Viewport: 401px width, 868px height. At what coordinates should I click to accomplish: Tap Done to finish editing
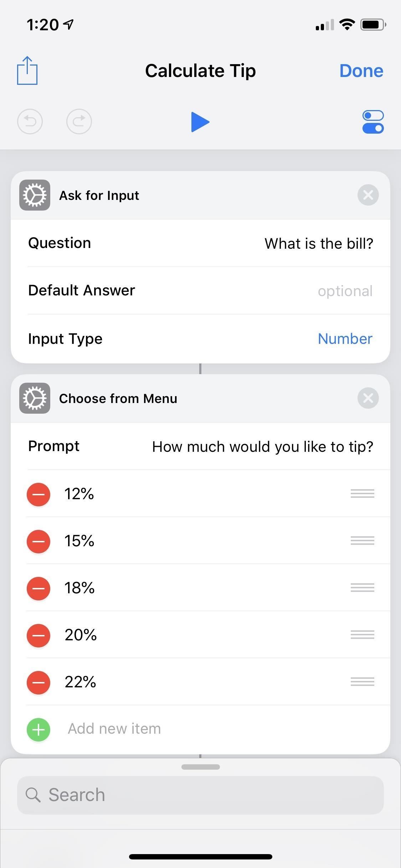(361, 71)
